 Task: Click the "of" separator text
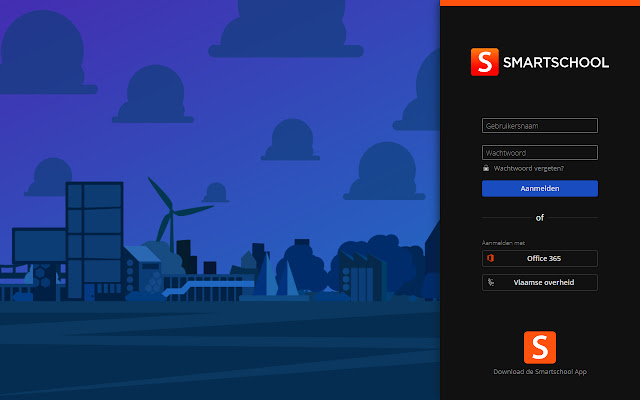point(540,218)
